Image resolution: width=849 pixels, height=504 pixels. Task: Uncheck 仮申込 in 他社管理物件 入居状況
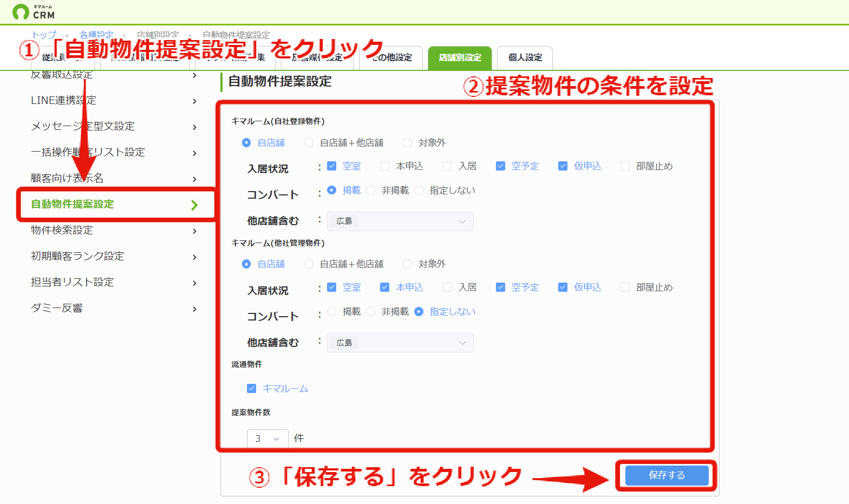(563, 287)
